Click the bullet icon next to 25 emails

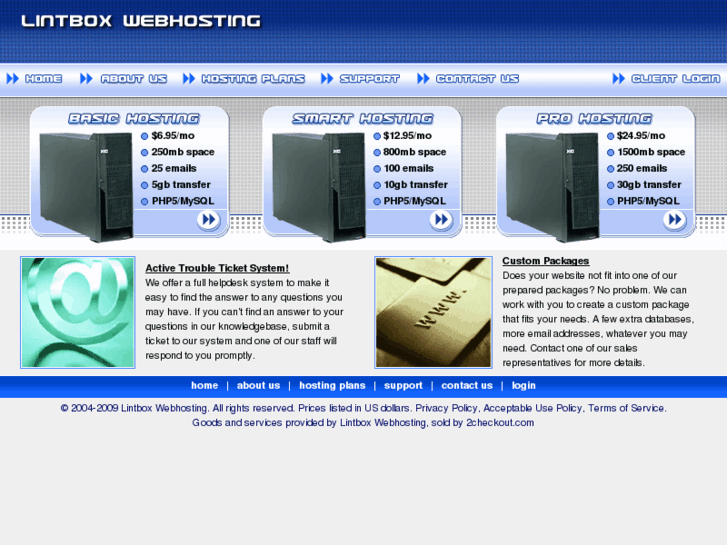144,169
